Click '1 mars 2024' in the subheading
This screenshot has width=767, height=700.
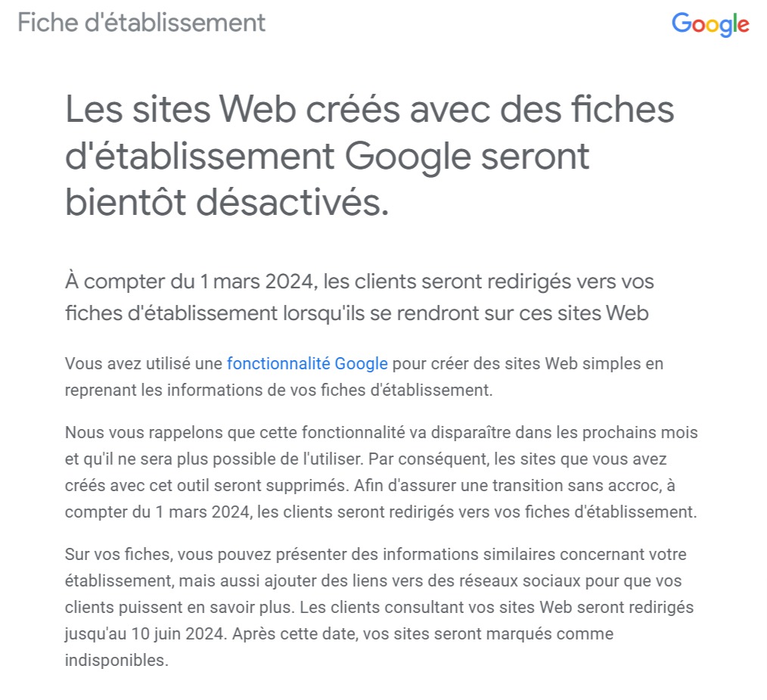(x=257, y=282)
